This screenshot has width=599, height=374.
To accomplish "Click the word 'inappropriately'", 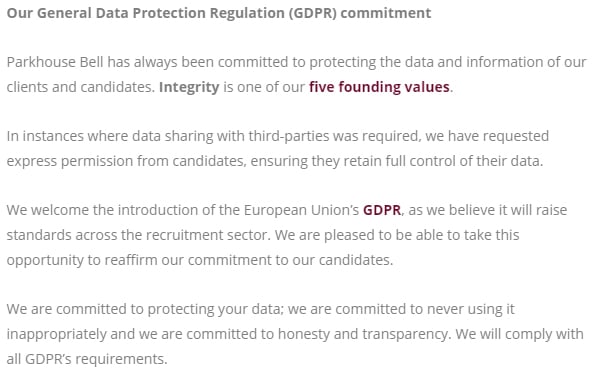I will tap(57, 334).
